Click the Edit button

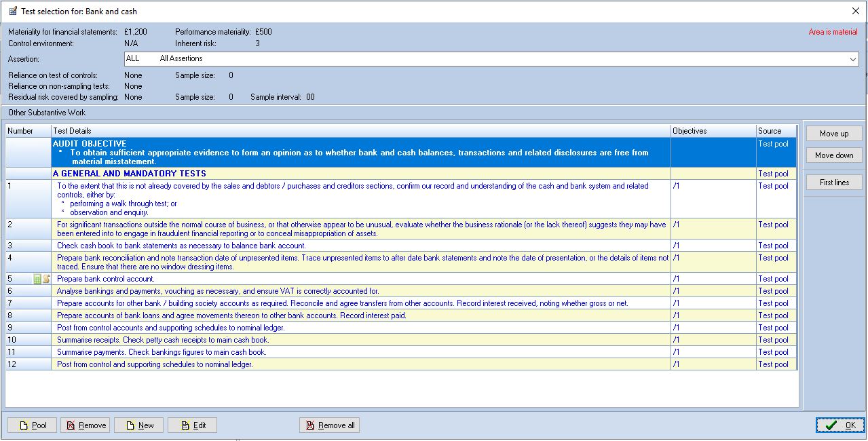click(x=192, y=425)
